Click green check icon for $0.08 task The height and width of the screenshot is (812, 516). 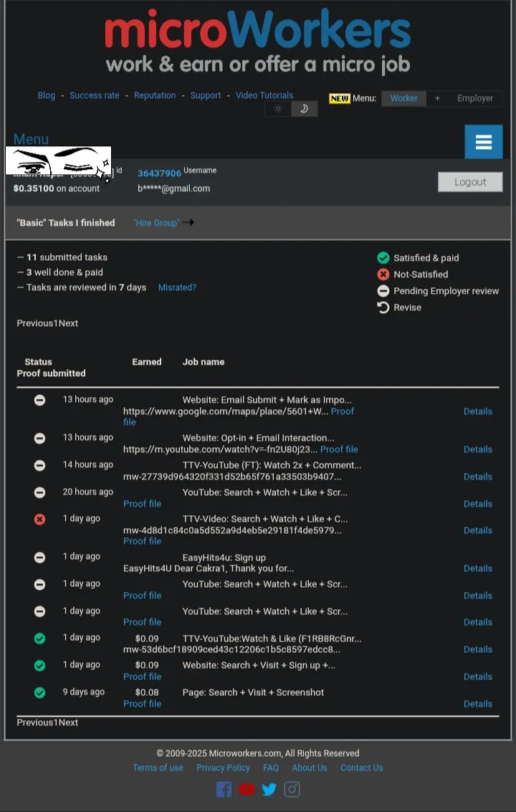coord(40,692)
